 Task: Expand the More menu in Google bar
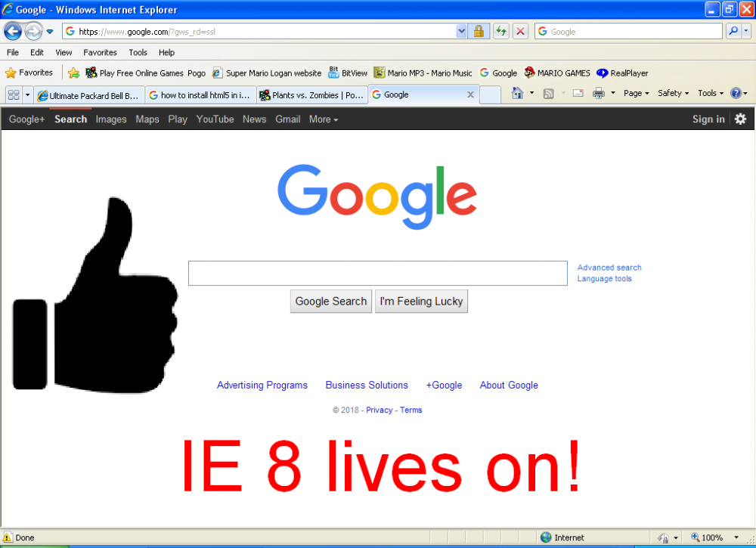(x=323, y=119)
